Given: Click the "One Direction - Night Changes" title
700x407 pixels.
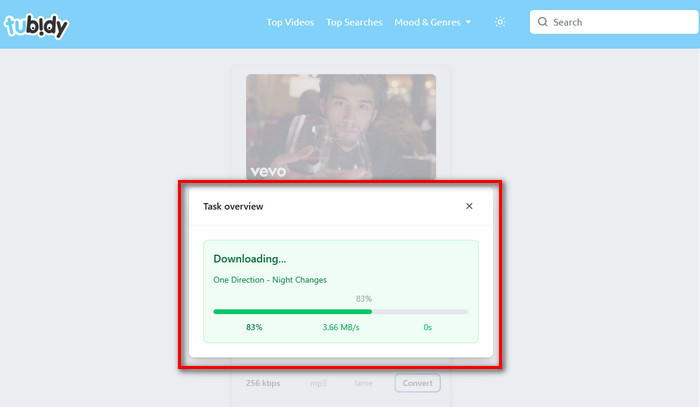Looking at the screenshot, I should pyautogui.click(x=270, y=280).
